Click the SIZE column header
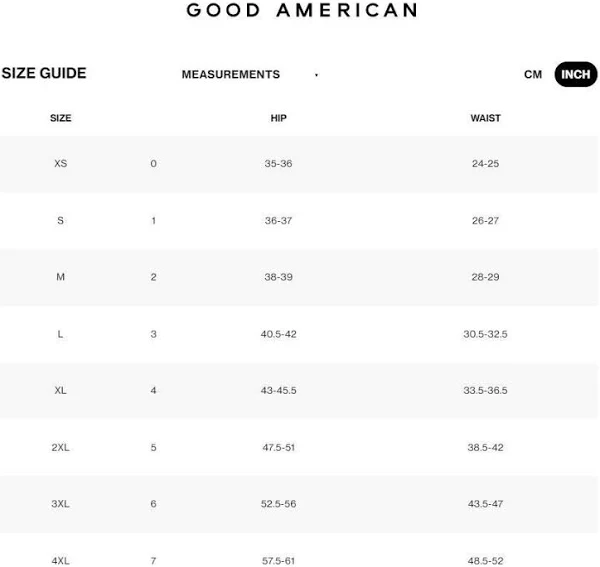Image resolution: width=600 pixels, height=567 pixels. tap(61, 118)
